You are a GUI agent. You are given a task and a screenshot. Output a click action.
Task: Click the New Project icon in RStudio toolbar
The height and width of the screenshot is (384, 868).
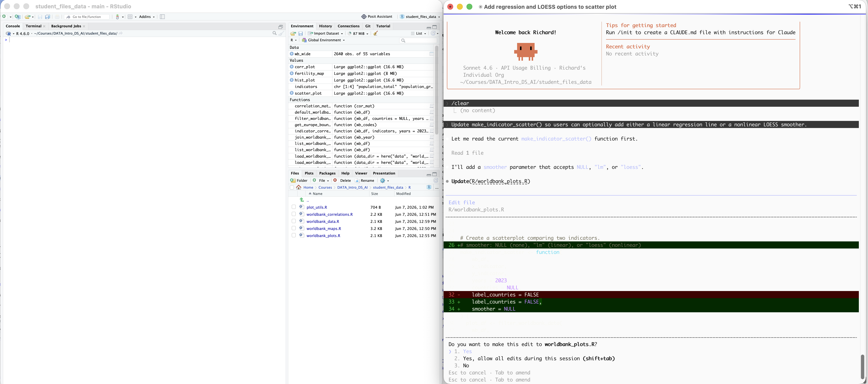(17, 16)
